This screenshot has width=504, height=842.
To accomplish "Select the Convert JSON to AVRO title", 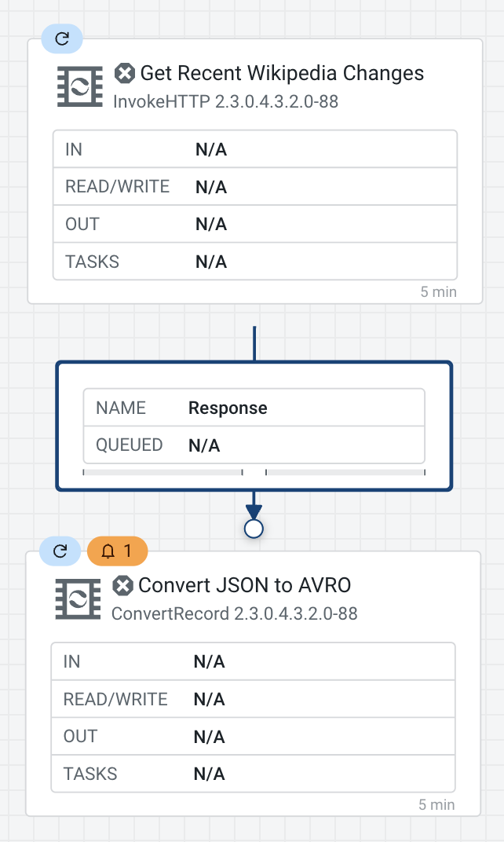I will pyautogui.click(x=244, y=586).
